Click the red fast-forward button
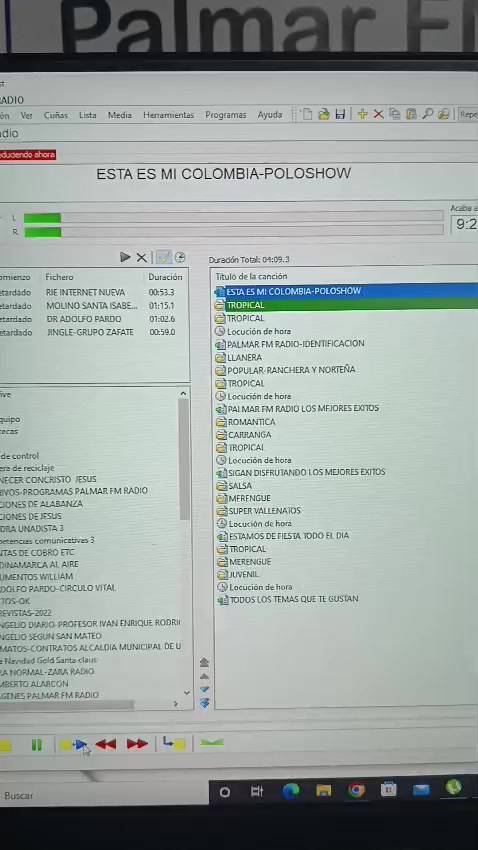Image resolution: width=478 pixels, height=850 pixels. (137, 744)
